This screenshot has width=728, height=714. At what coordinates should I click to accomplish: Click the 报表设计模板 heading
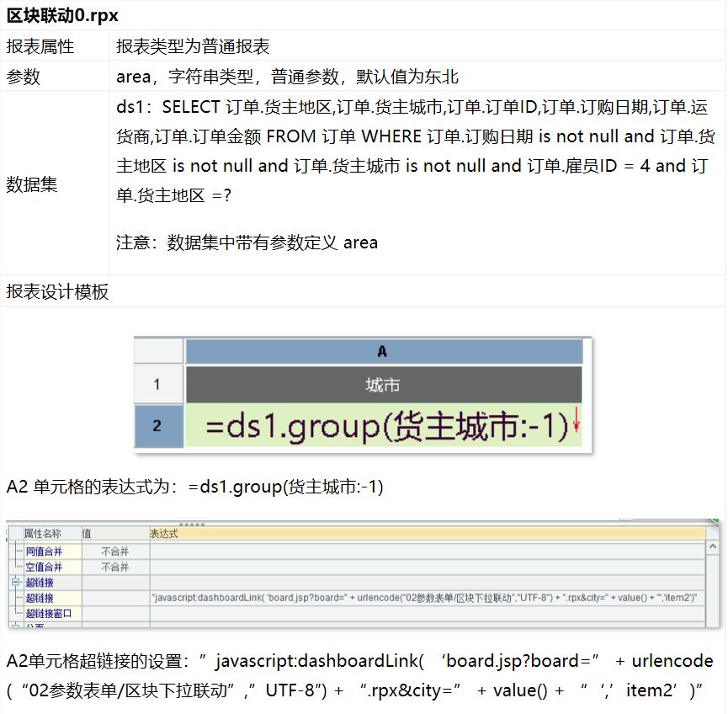pyautogui.click(x=57, y=291)
